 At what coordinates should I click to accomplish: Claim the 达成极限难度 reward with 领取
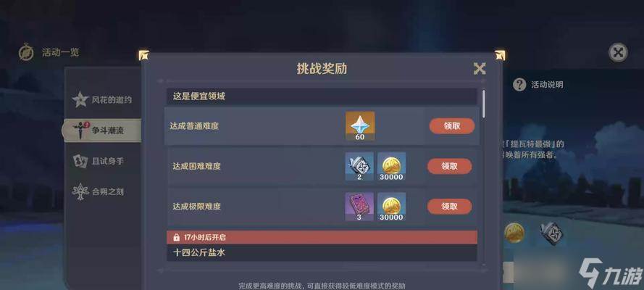pos(449,206)
